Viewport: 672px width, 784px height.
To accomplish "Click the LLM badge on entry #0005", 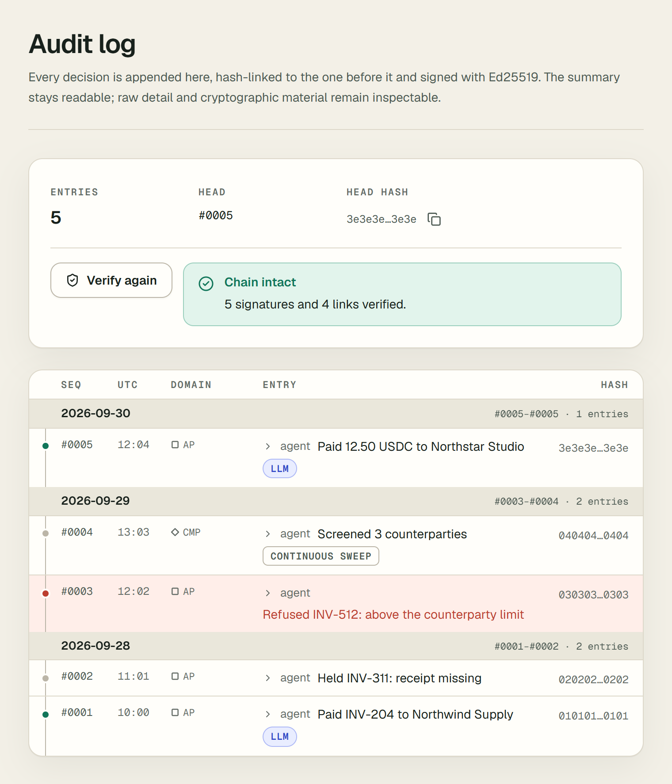I will click(280, 468).
